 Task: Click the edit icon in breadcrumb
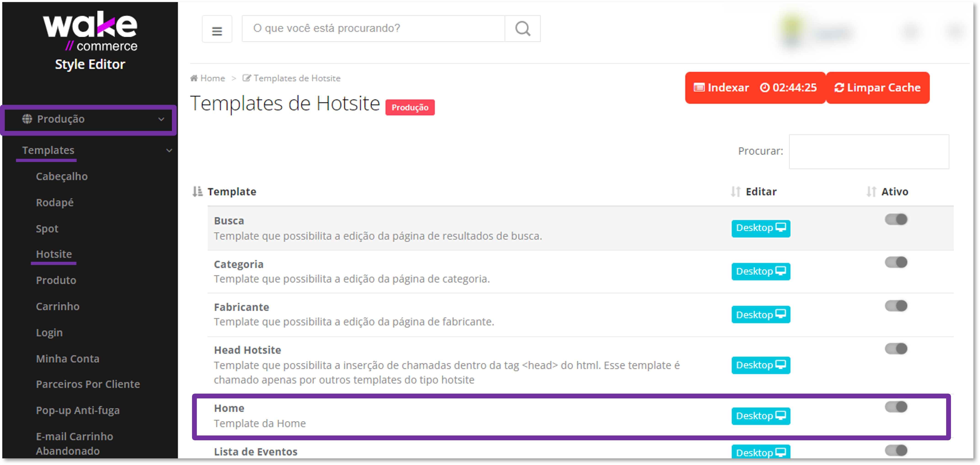246,78
